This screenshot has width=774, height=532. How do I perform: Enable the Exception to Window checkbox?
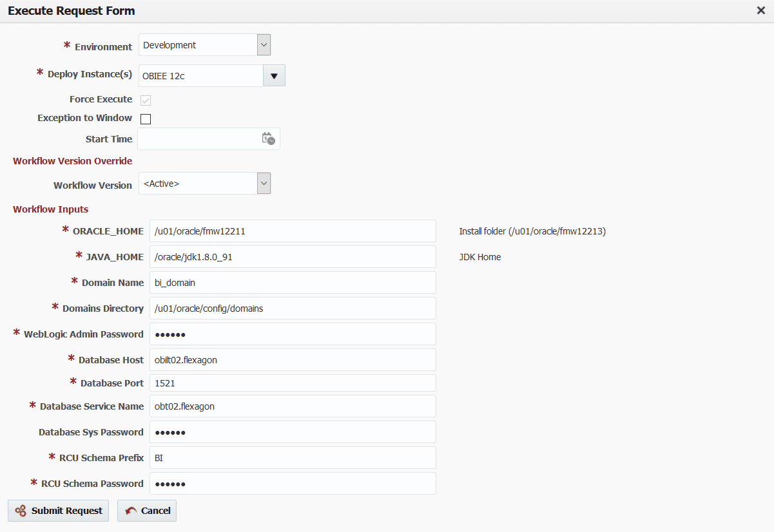146,119
